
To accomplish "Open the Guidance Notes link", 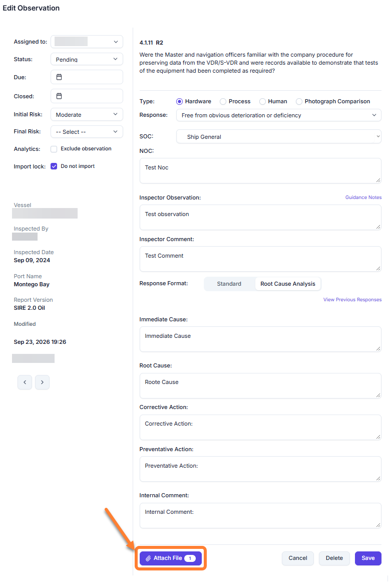I will pyautogui.click(x=363, y=197).
